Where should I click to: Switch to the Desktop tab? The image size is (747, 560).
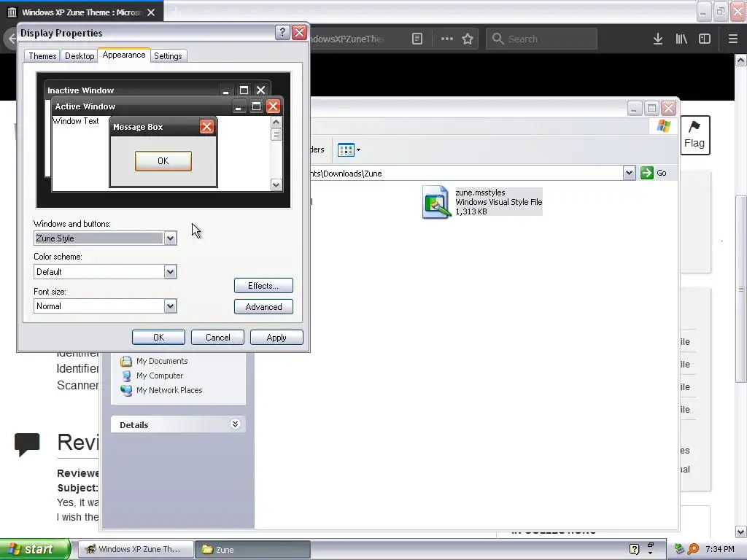point(80,56)
